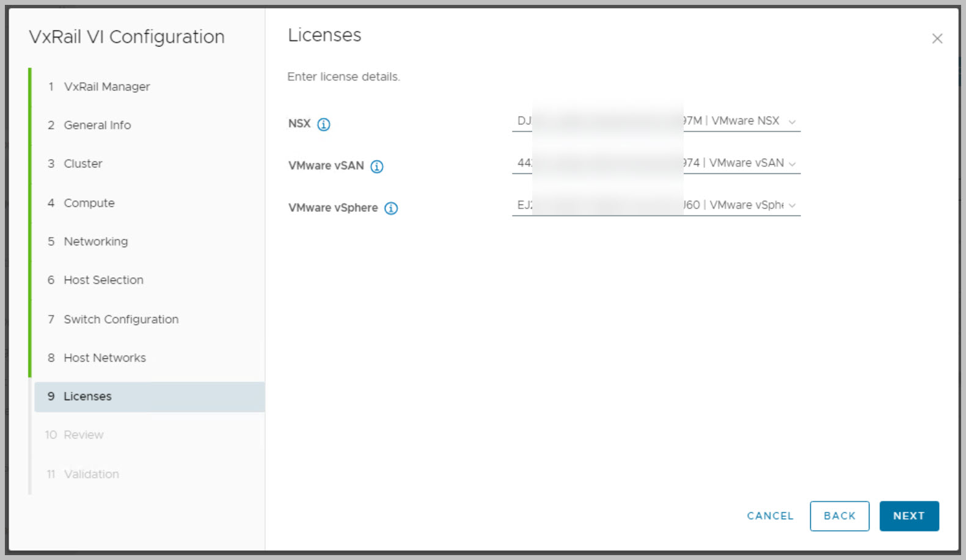Close the Licenses dialog with X

tap(937, 38)
